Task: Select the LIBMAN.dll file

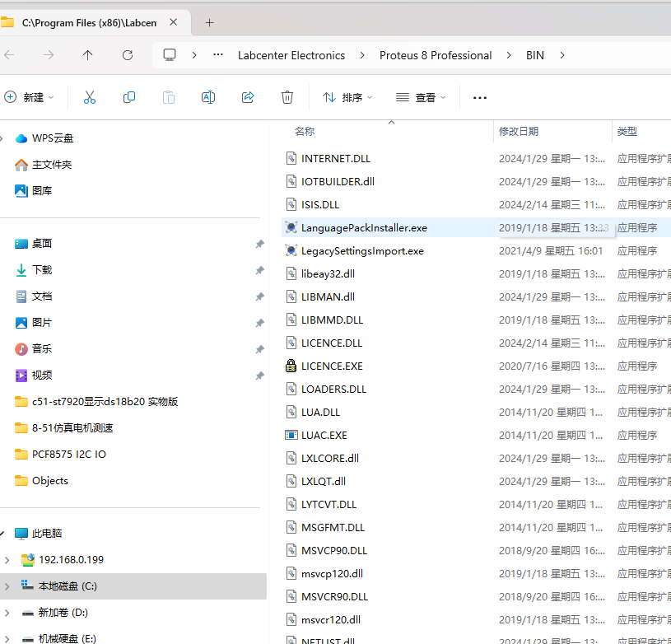Action: (328, 297)
